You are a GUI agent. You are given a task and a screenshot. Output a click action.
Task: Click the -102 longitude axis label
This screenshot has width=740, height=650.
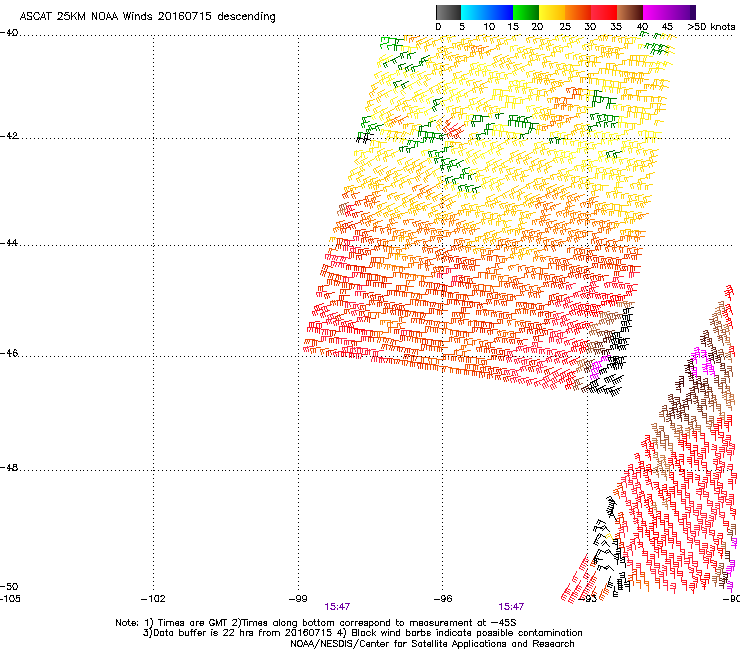[x=153, y=599]
